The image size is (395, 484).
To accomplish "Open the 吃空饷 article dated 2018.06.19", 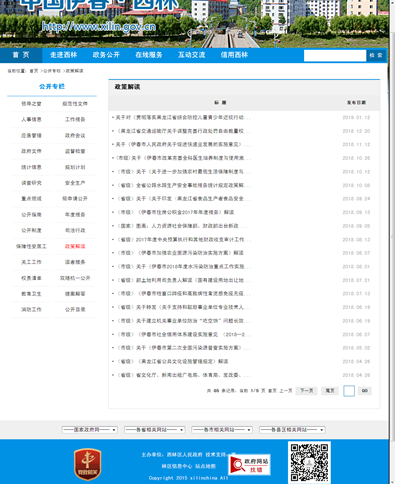I will (183, 321).
